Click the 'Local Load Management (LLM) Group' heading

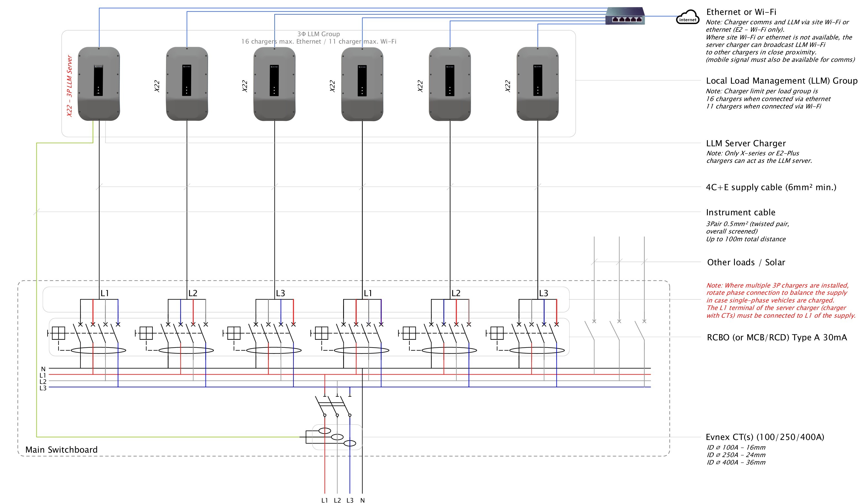(x=782, y=81)
